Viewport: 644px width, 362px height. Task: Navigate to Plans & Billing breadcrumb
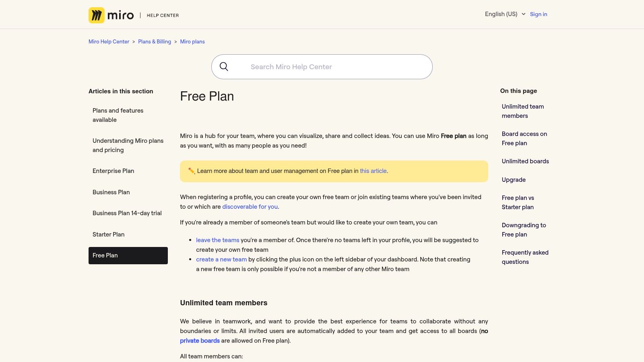click(155, 41)
